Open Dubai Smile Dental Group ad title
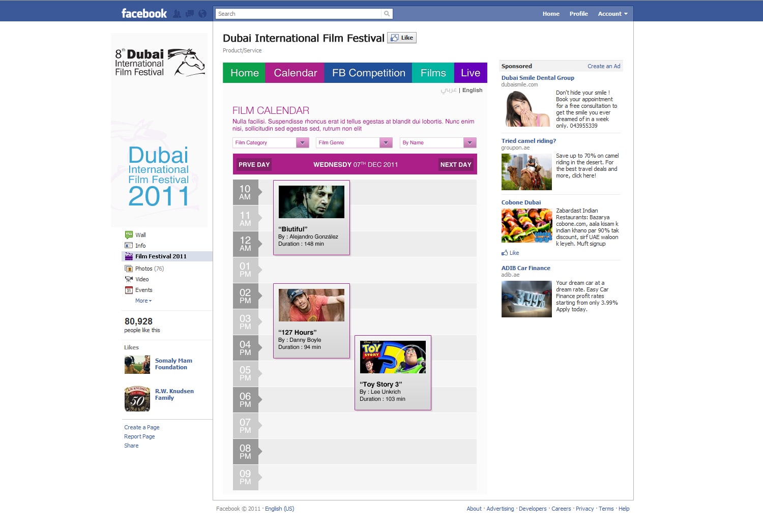The height and width of the screenshot is (532, 763). 538,78
